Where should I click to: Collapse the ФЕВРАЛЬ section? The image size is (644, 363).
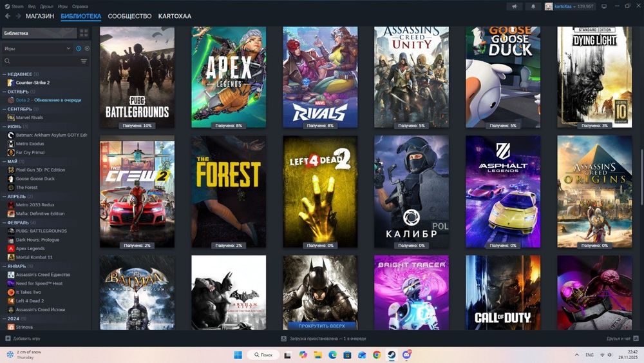(x=5, y=222)
